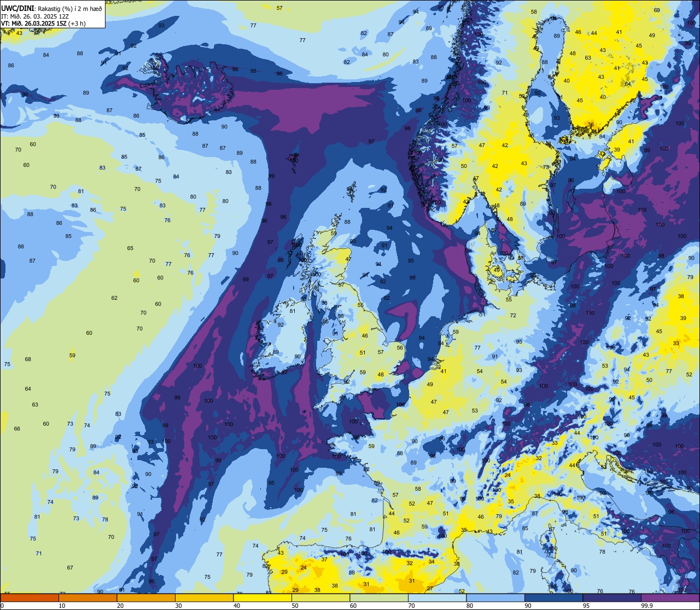Click the humidity value '69' on the map

pos(657,10)
